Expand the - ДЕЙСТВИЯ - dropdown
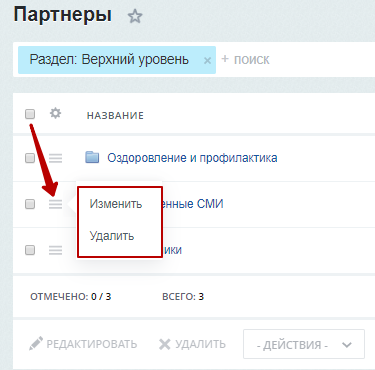The image size is (375, 370). (x=304, y=344)
